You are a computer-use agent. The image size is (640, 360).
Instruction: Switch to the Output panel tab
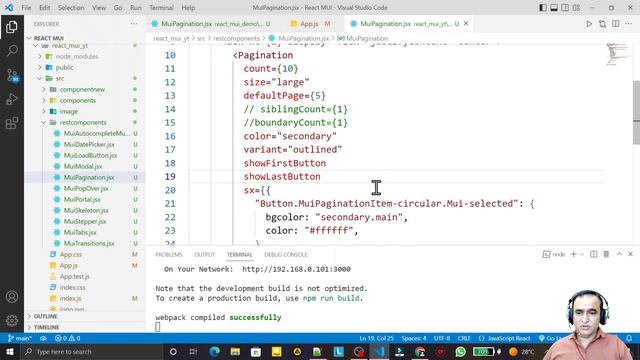(x=204, y=255)
